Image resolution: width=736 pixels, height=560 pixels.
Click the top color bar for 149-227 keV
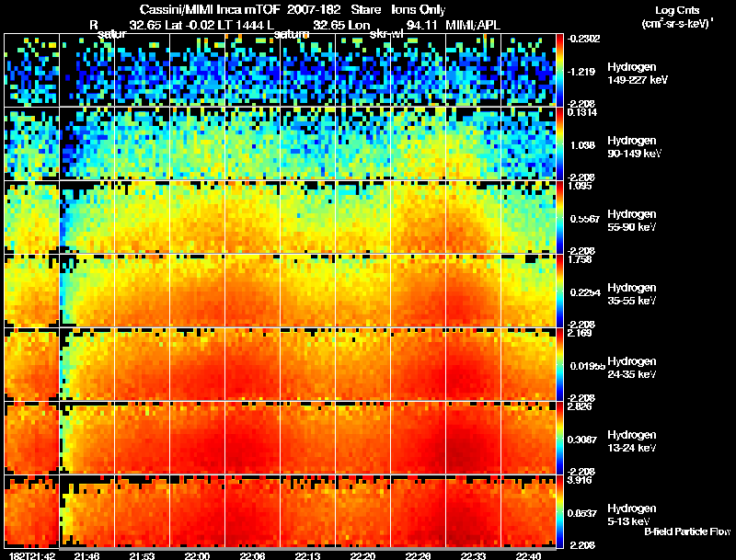[x=559, y=70]
